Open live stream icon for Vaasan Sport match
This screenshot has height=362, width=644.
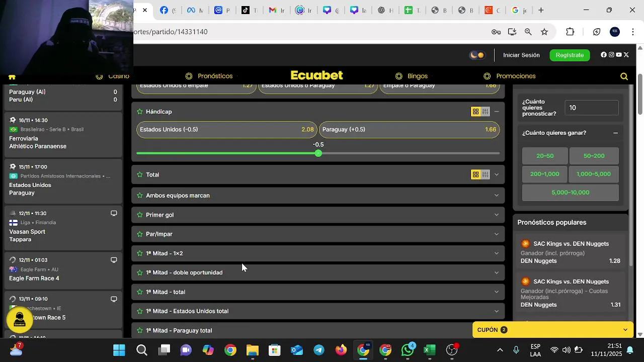pos(114,213)
